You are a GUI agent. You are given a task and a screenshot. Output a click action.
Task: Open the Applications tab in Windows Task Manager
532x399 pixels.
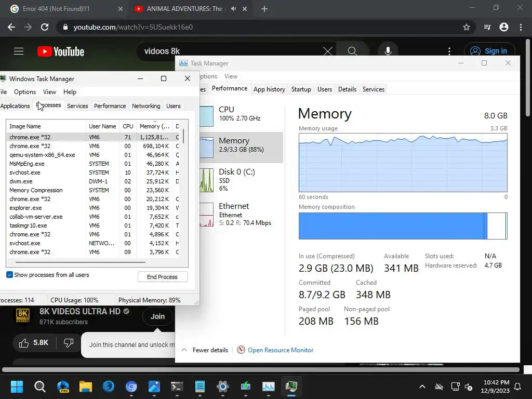point(15,106)
